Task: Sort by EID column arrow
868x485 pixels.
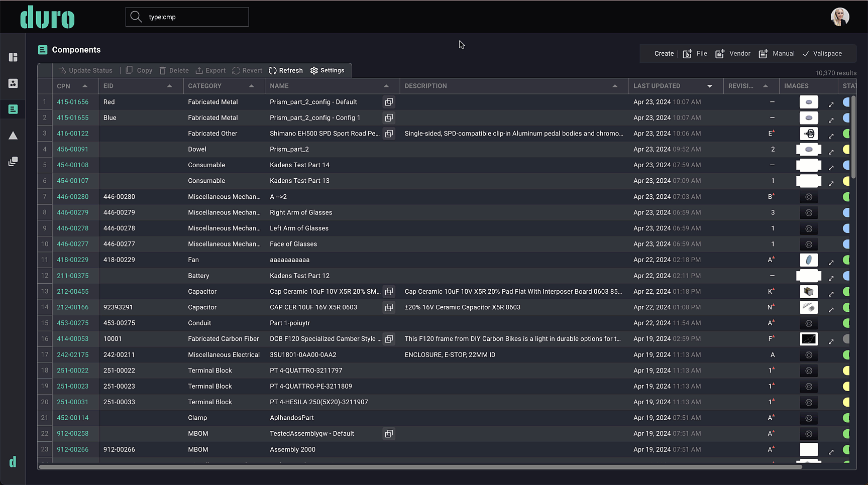Action: (x=170, y=86)
